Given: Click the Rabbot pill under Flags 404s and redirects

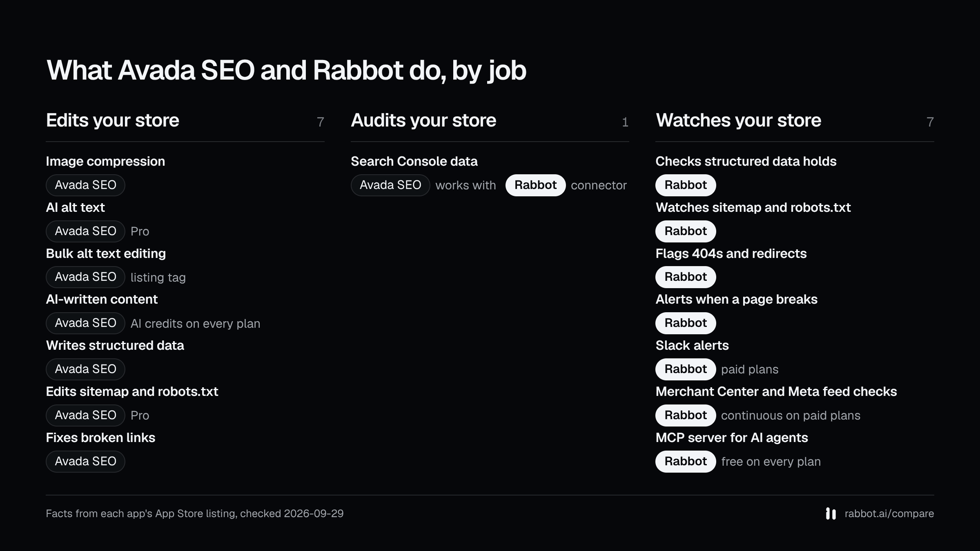Looking at the screenshot, I should click(x=686, y=277).
